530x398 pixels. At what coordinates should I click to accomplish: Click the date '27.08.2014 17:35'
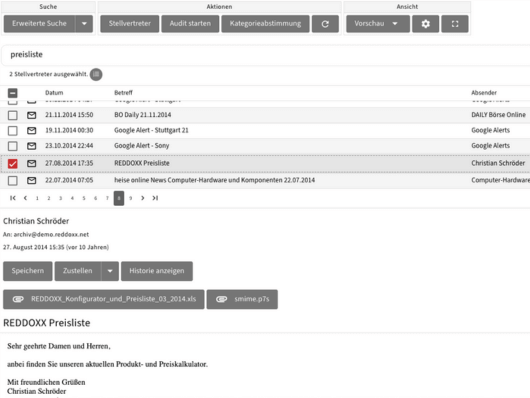[x=69, y=163]
